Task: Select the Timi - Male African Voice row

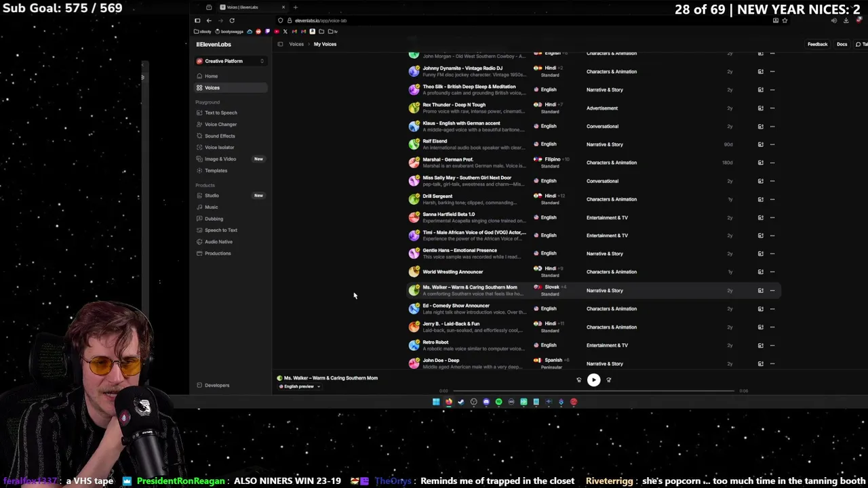Action: pos(593,235)
